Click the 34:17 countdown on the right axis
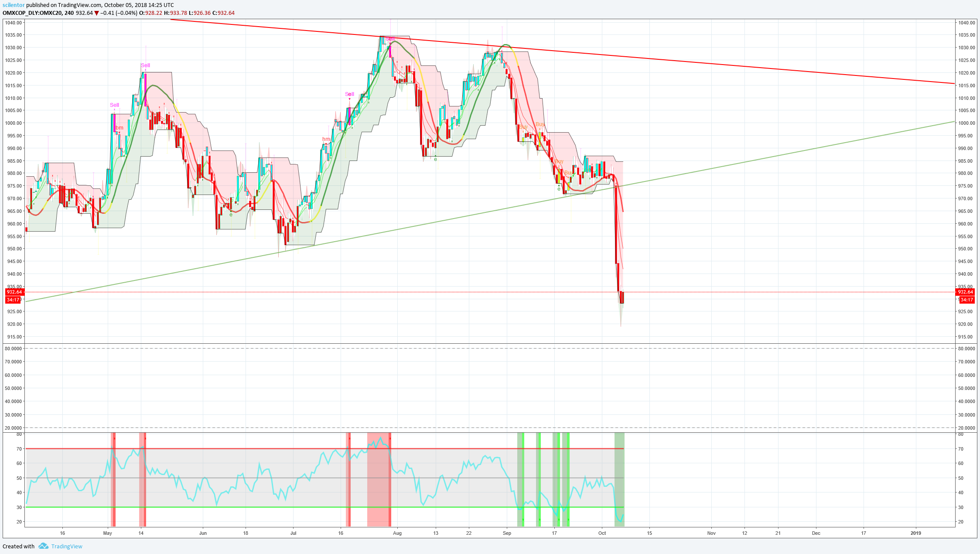 tap(967, 300)
